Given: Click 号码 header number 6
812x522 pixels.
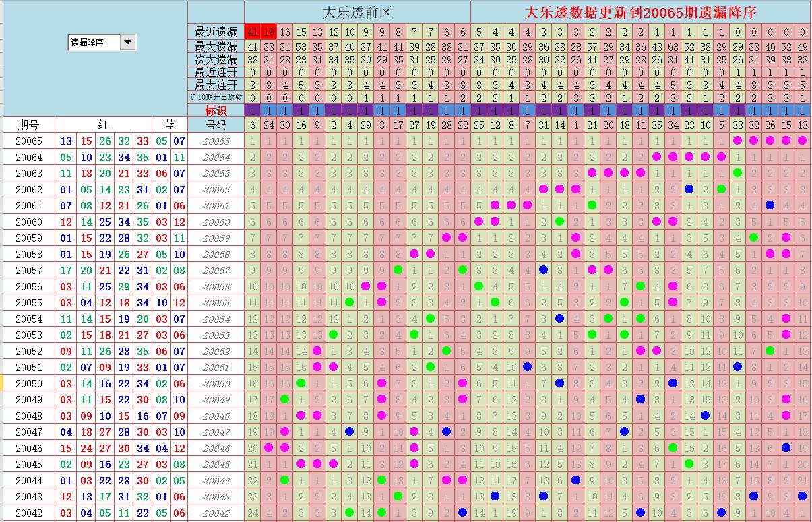Looking at the screenshot, I should [x=253, y=125].
